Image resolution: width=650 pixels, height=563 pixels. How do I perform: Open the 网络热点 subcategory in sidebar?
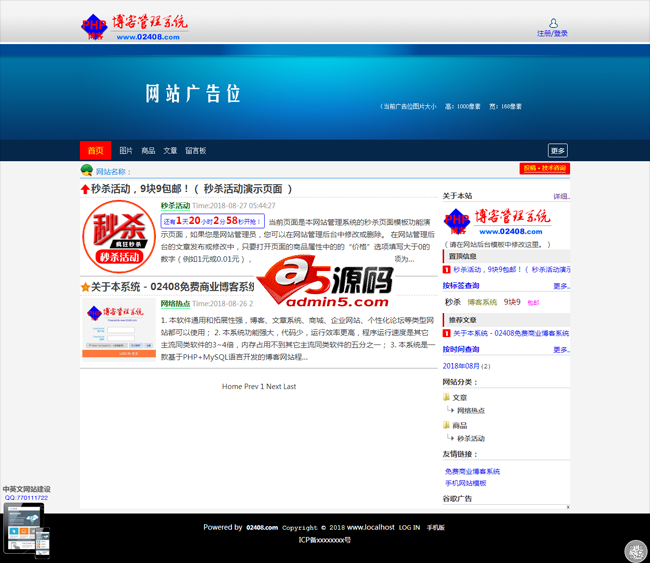pyautogui.click(x=471, y=410)
